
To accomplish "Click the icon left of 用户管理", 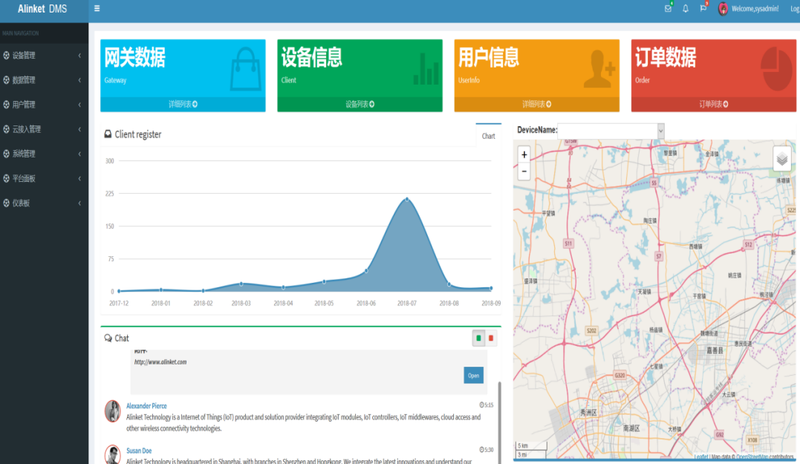I will 6,104.
